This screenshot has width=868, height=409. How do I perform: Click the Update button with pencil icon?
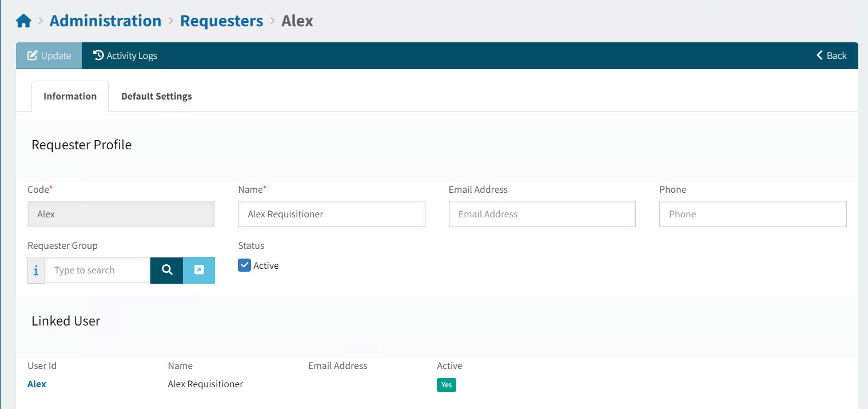tap(49, 55)
